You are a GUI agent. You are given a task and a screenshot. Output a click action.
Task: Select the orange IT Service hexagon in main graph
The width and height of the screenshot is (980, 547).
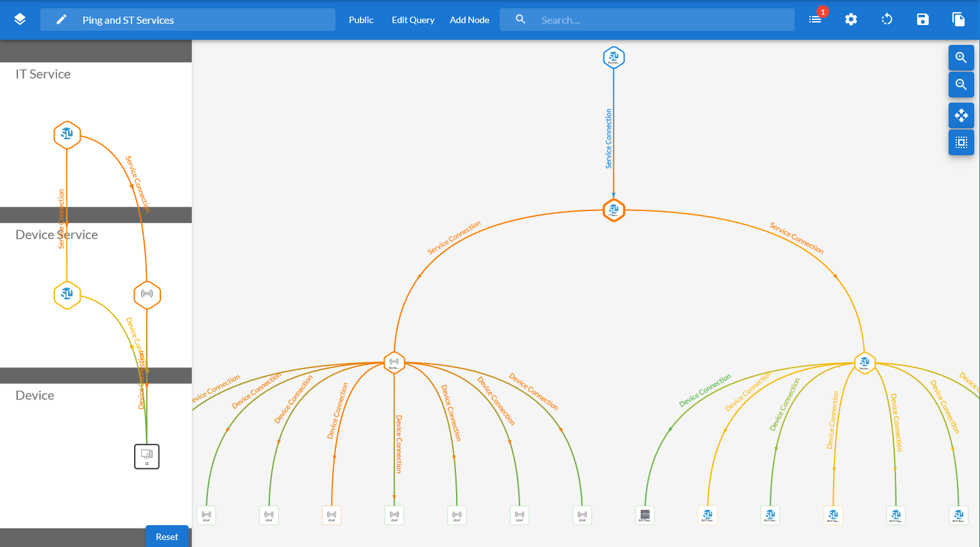click(x=614, y=210)
